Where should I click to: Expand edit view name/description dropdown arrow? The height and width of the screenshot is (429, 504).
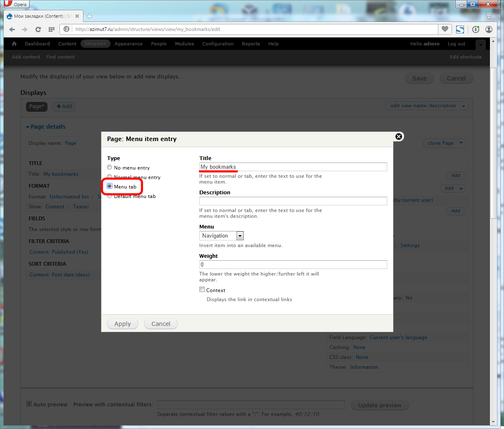pos(464,106)
